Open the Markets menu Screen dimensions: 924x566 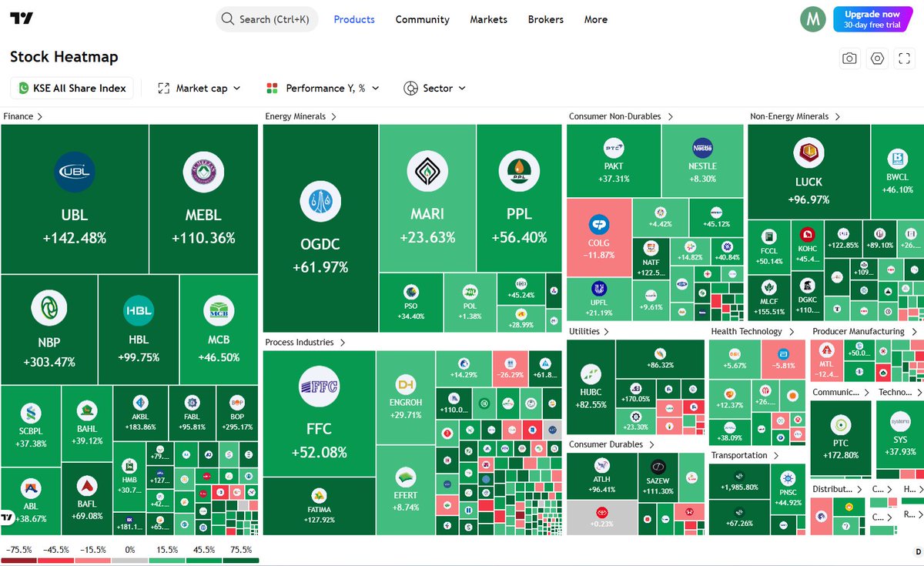tap(489, 19)
